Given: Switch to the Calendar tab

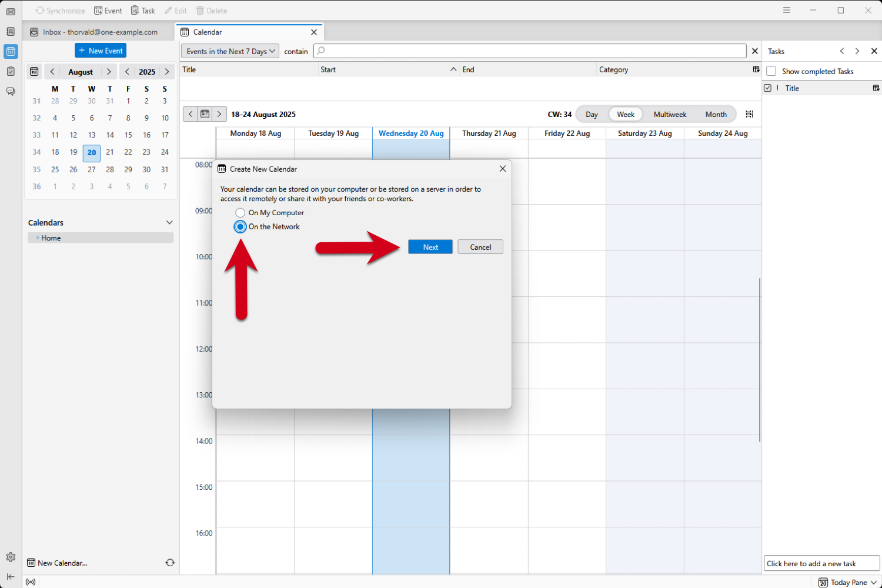Looking at the screenshot, I should coord(209,32).
